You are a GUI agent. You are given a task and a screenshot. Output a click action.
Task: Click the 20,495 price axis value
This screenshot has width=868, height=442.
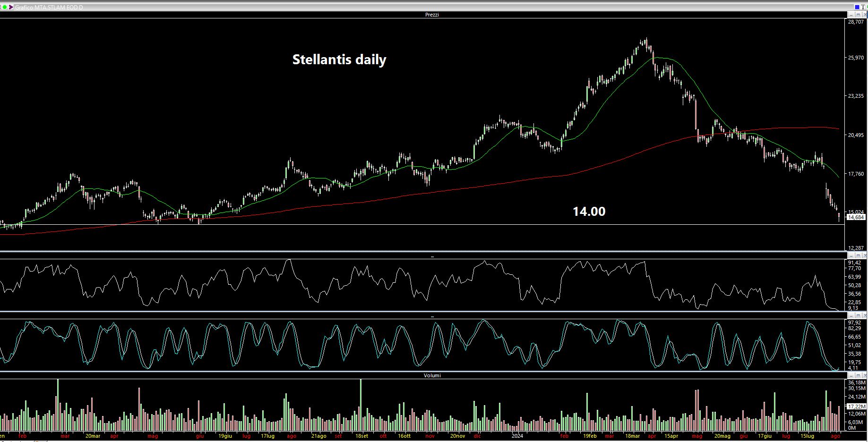point(856,135)
